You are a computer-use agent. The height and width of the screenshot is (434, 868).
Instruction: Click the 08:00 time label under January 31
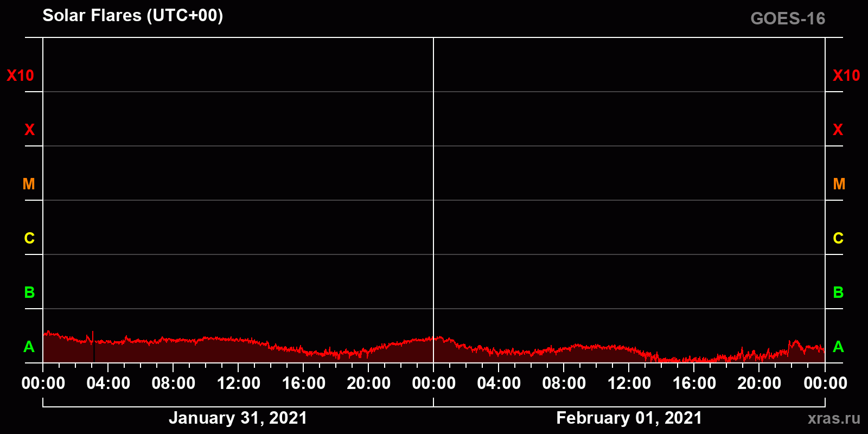174,384
